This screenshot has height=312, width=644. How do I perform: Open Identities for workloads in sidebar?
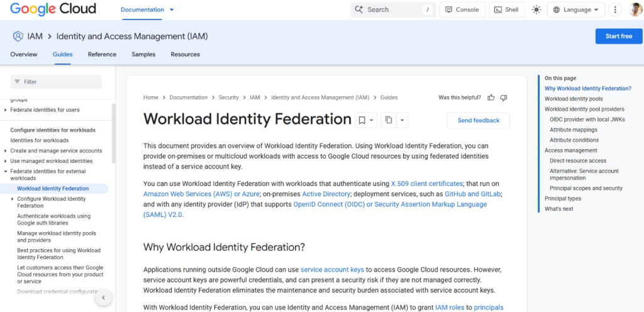40,140
